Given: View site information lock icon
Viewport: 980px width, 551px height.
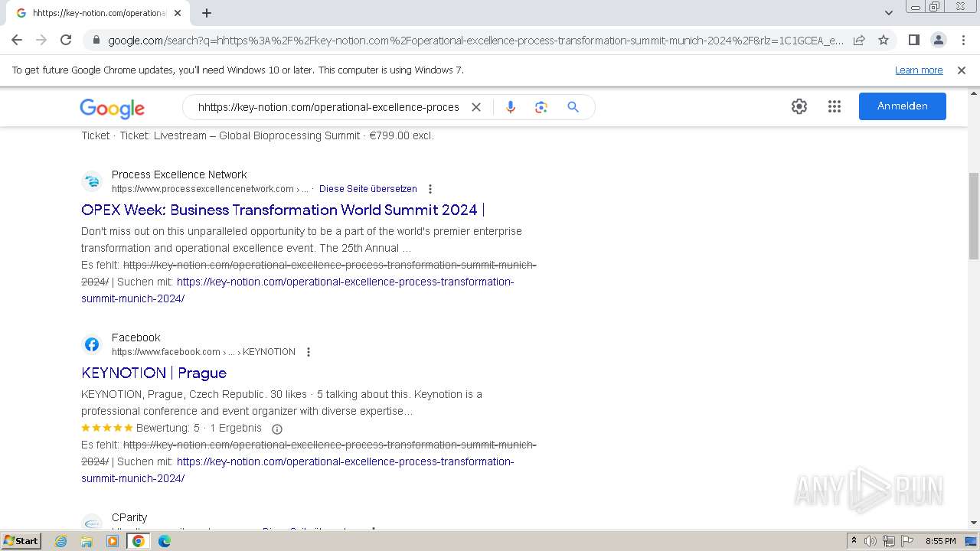Looking at the screenshot, I should (x=96, y=41).
